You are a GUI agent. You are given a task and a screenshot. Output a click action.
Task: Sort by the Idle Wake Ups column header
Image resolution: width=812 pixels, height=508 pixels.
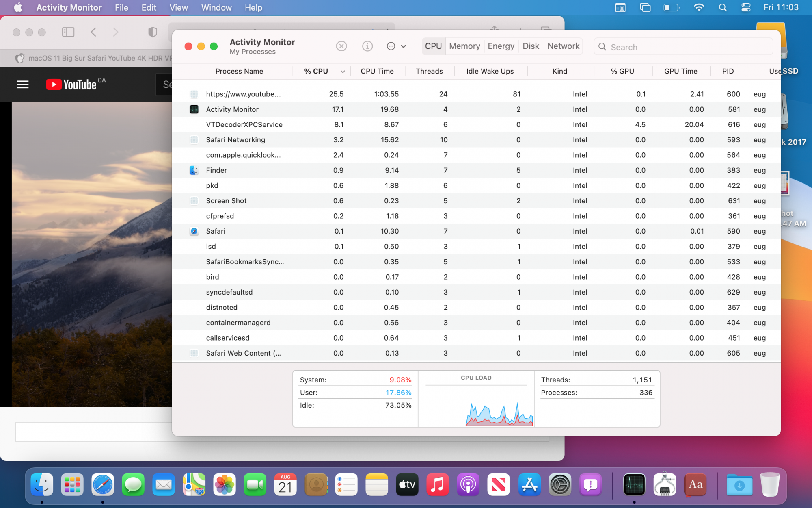tap(490, 71)
